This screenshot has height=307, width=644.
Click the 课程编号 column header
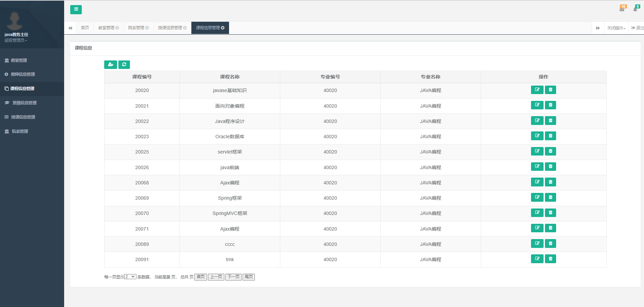[142, 77]
